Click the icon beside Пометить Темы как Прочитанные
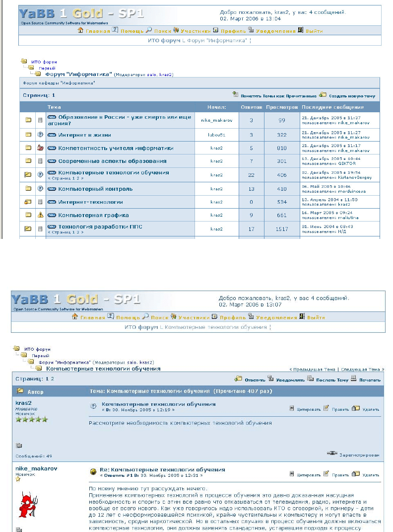The height and width of the screenshot is (532, 393). (236, 94)
